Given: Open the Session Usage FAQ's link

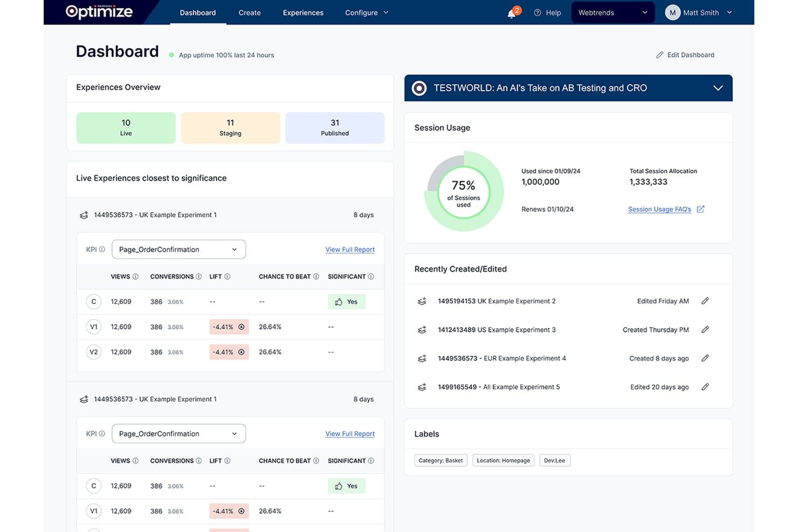Looking at the screenshot, I should (659, 209).
